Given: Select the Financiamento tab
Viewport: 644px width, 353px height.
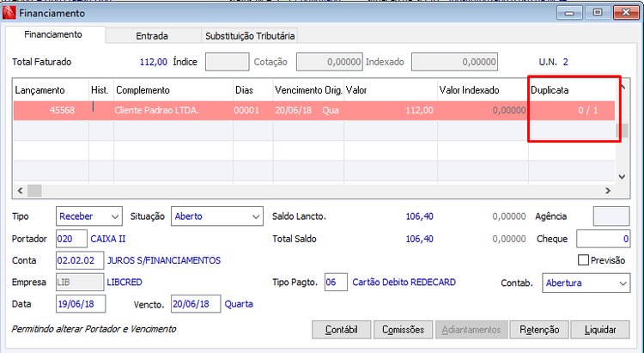Looking at the screenshot, I should coord(53,34).
